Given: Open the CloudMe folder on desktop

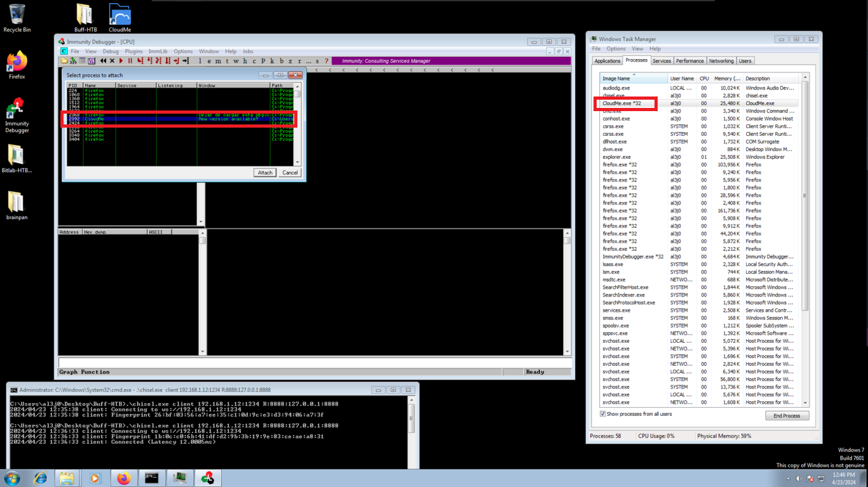Looking at the screenshot, I should pyautogui.click(x=119, y=18).
